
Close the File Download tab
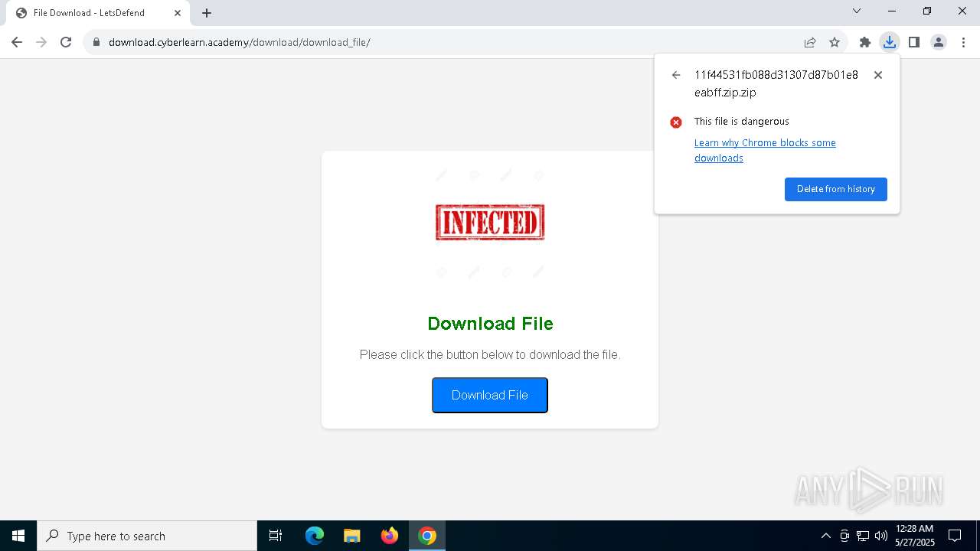177,13
